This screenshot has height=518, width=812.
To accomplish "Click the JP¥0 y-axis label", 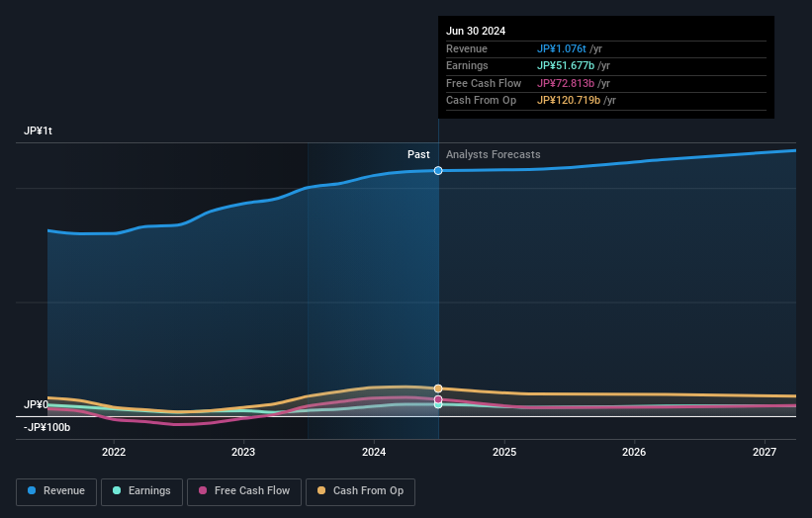I will click(x=36, y=404).
